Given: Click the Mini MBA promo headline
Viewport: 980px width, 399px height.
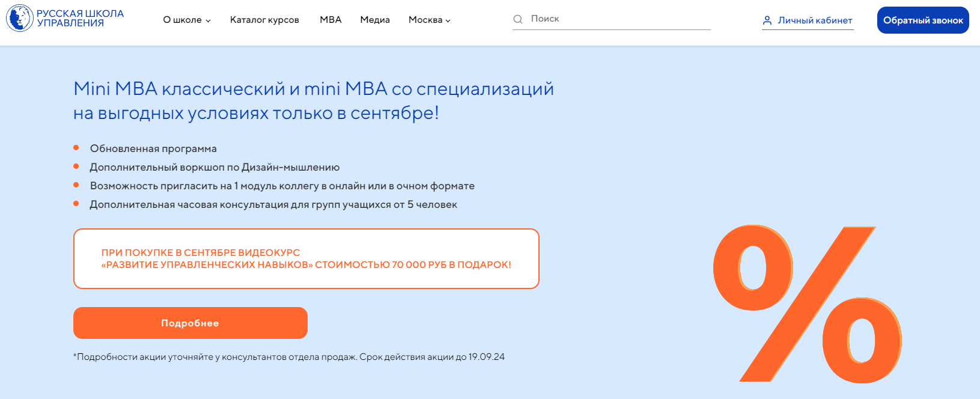Looking at the screenshot, I should (x=314, y=101).
